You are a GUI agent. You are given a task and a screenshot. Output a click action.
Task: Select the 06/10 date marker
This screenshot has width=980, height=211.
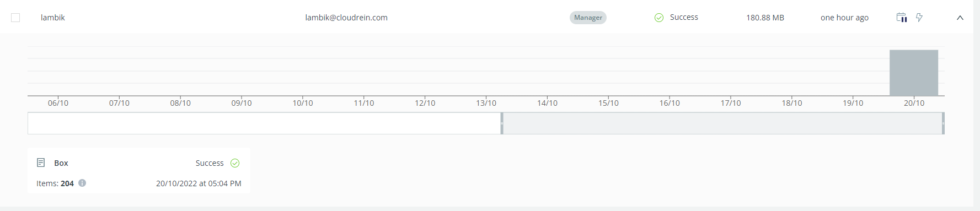pos(58,103)
